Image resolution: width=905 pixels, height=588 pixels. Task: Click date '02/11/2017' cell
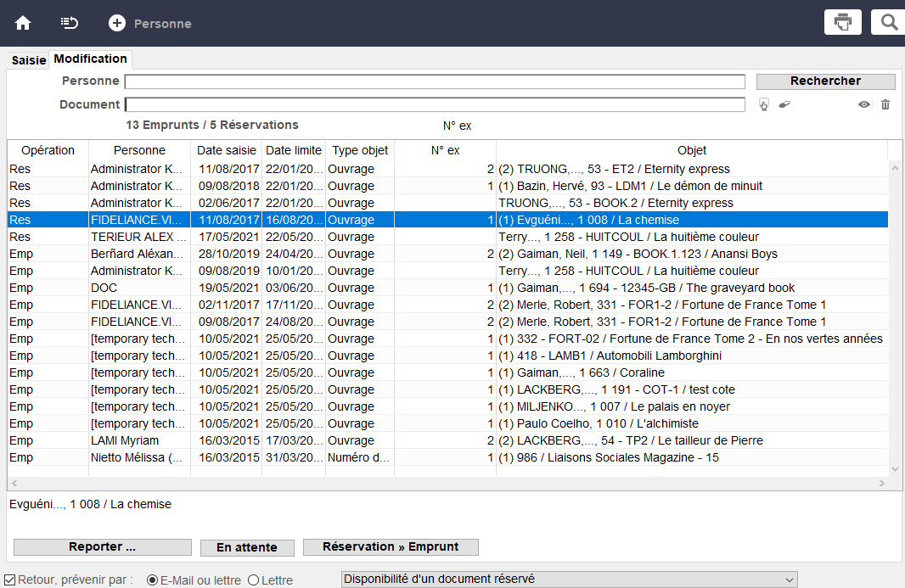(x=227, y=305)
